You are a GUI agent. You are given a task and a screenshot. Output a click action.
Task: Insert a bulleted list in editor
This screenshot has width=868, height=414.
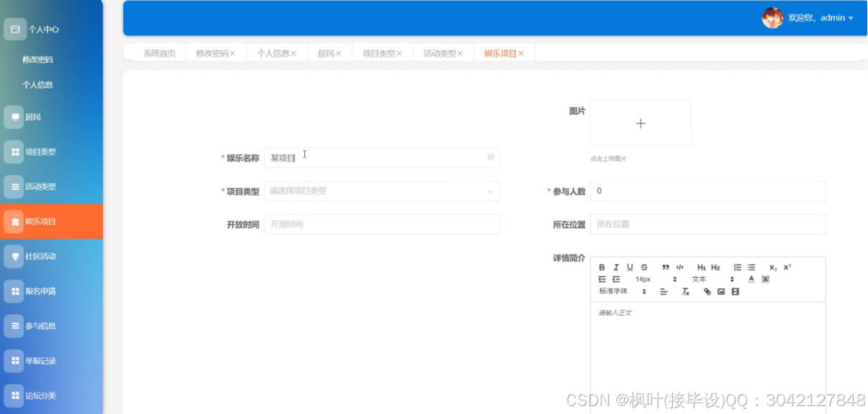[751, 267]
